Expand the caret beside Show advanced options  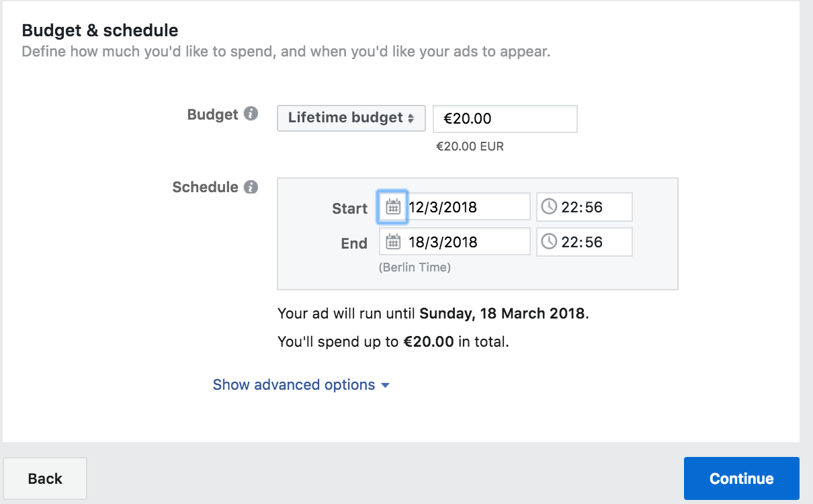pyautogui.click(x=385, y=386)
